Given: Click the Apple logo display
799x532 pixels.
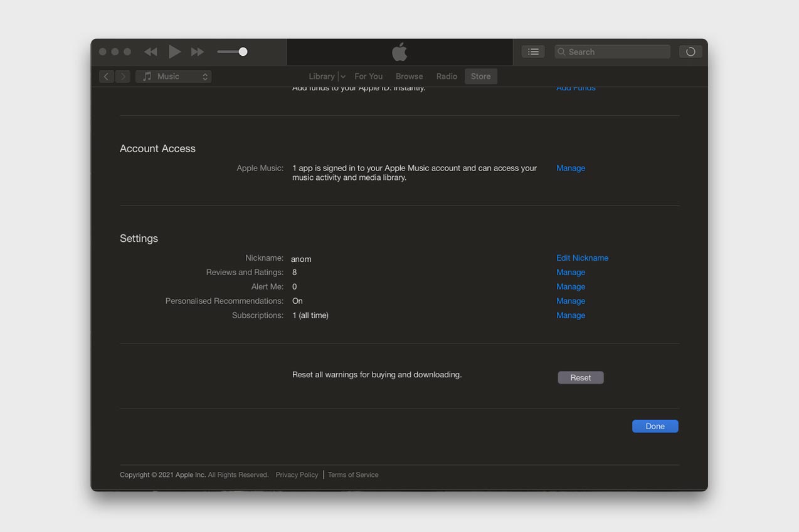Looking at the screenshot, I should click(x=399, y=52).
